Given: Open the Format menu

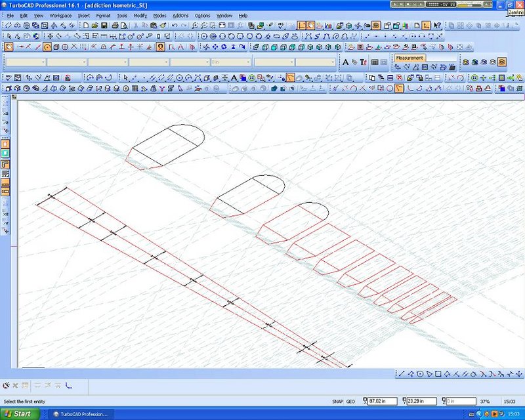Looking at the screenshot, I should click(103, 15).
